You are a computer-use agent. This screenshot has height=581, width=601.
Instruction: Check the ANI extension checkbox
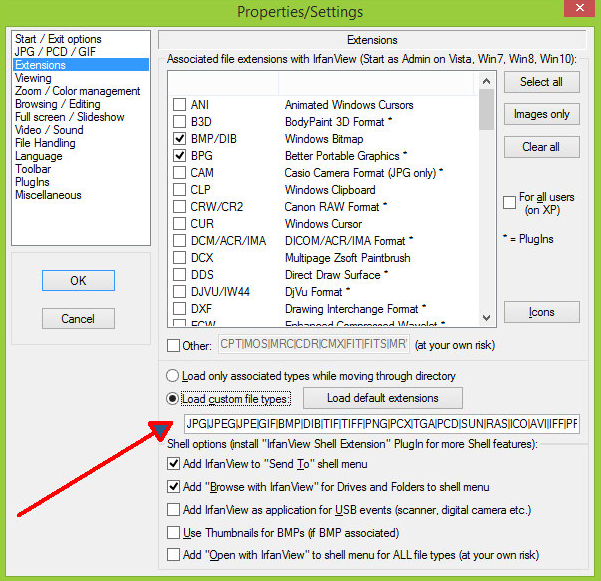click(x=179, y=105)
